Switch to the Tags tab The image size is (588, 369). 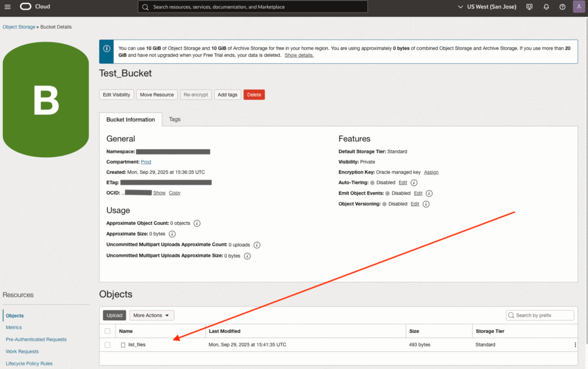[175, 119]
